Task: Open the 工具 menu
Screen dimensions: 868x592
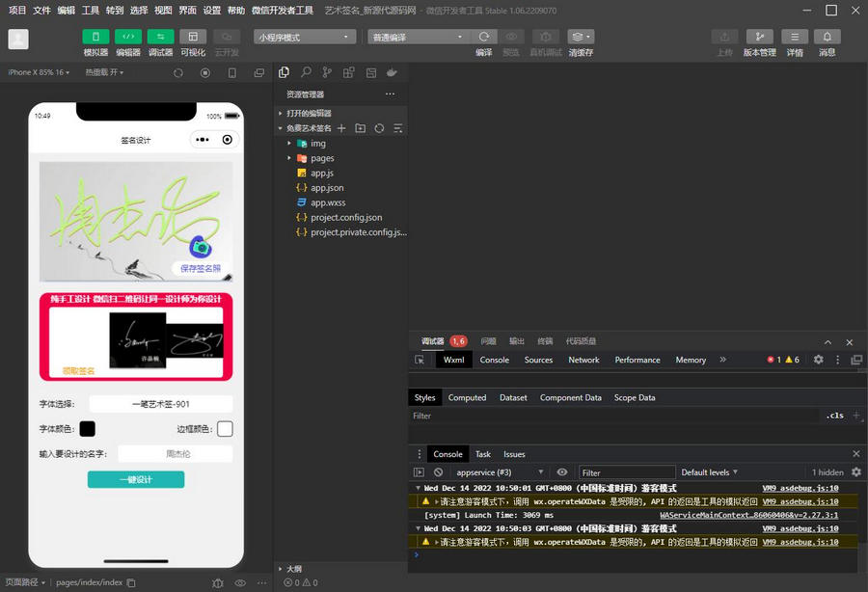Action: [90, 10]
